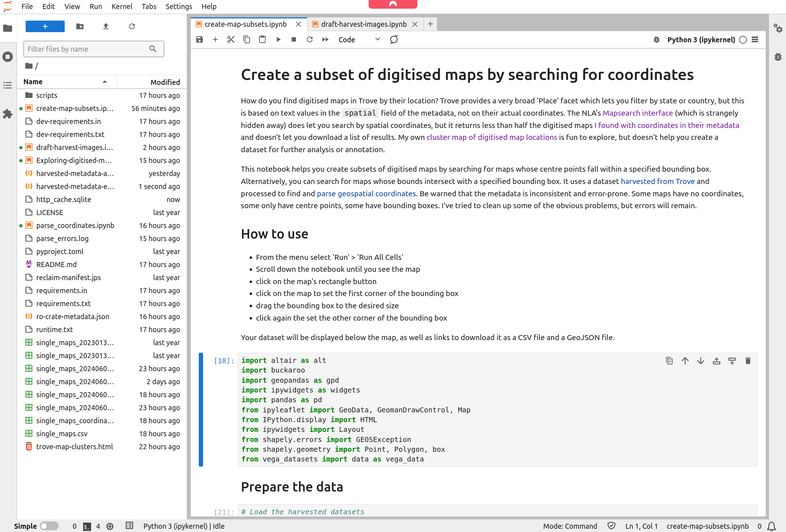Cut the selected cell
Viewport: 786px width, 532px height.
point(231,39)
